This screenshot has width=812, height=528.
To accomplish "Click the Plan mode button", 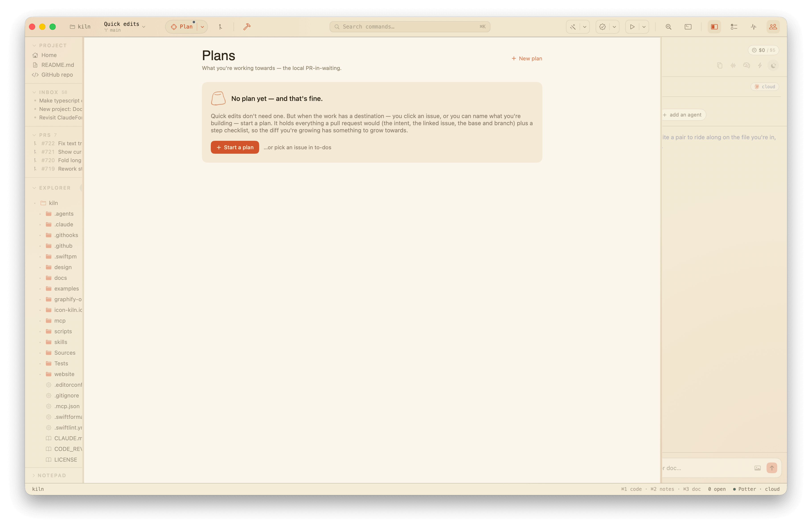I will pos(182,27).
